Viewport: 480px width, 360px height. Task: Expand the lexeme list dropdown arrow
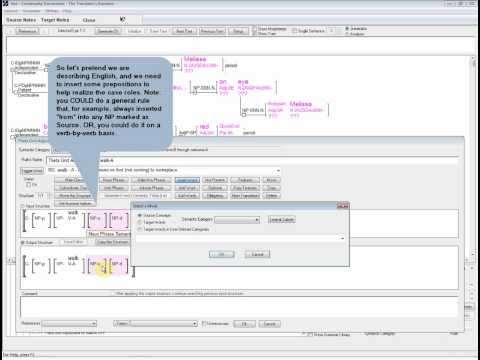(342, 238)
